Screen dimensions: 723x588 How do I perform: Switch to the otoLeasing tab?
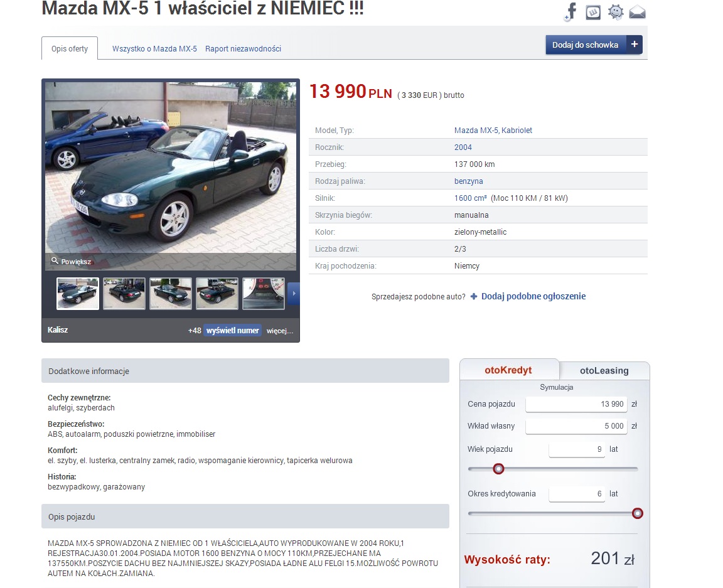pyautogui.click(x=604, y=370)
